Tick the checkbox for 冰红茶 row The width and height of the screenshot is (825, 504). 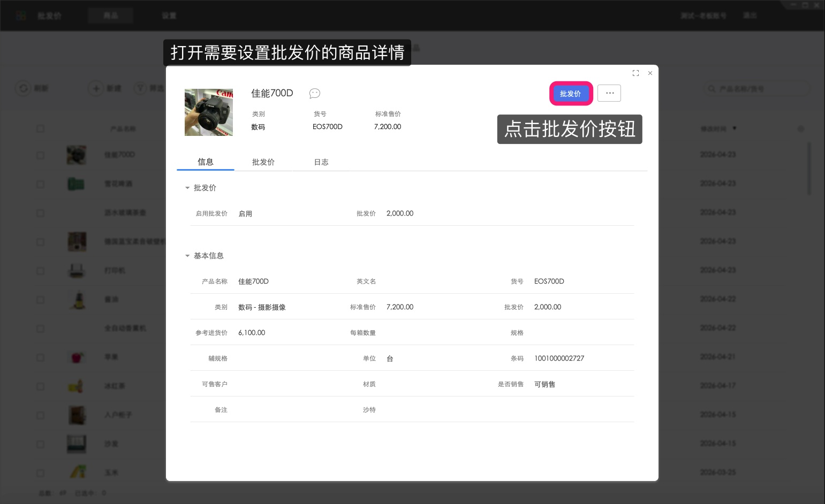[40, 386]
